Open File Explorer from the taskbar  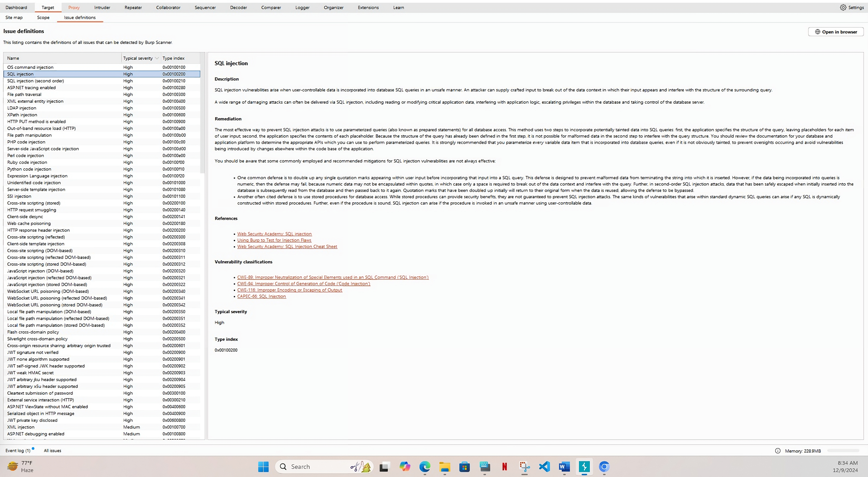tap(444, 467)
